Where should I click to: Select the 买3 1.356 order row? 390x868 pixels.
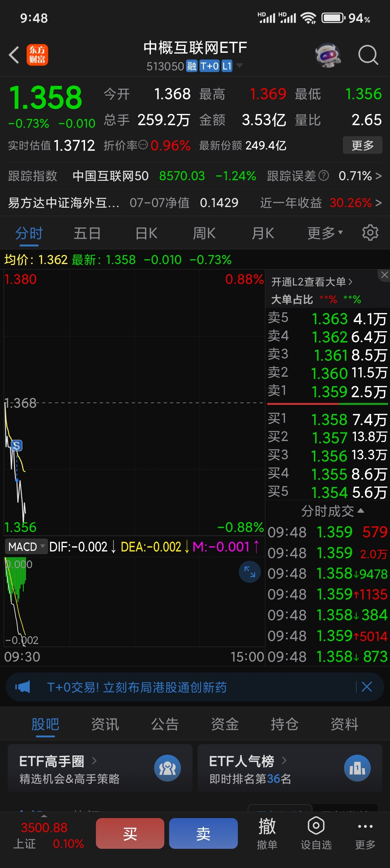(x=327, y=456)
